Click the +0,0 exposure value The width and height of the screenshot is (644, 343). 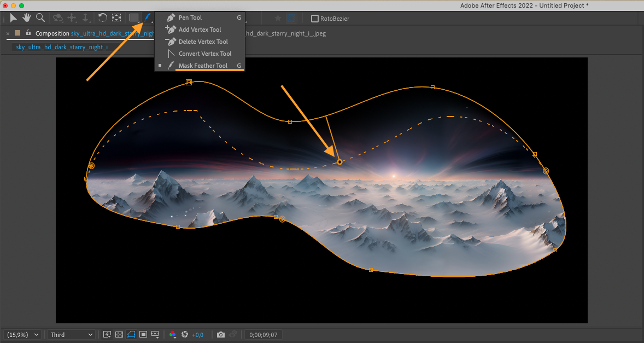(197, 335)
